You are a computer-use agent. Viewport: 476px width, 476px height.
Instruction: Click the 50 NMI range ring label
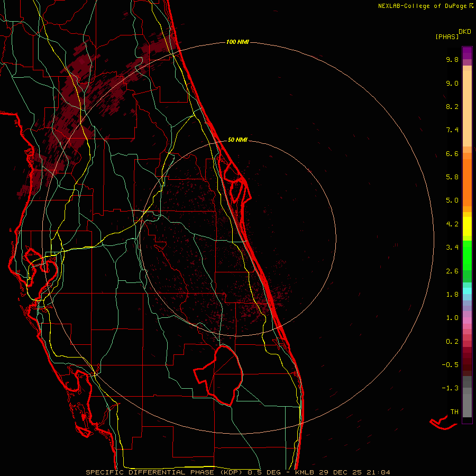tap(237, 140)
